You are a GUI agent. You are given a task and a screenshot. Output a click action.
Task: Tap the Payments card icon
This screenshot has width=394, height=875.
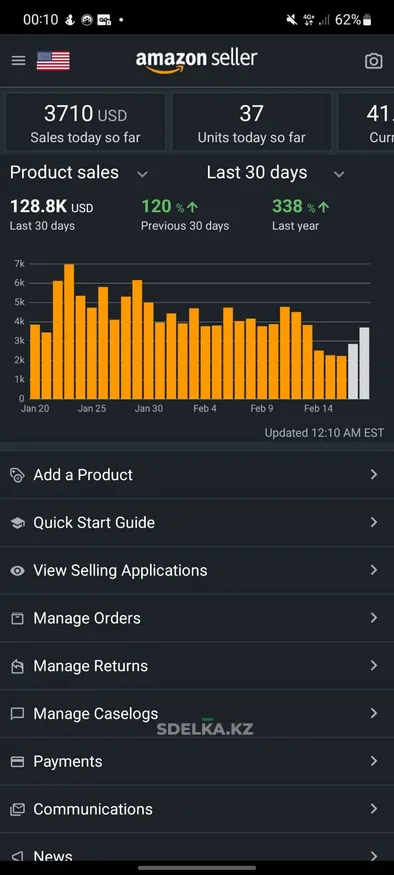17,762
